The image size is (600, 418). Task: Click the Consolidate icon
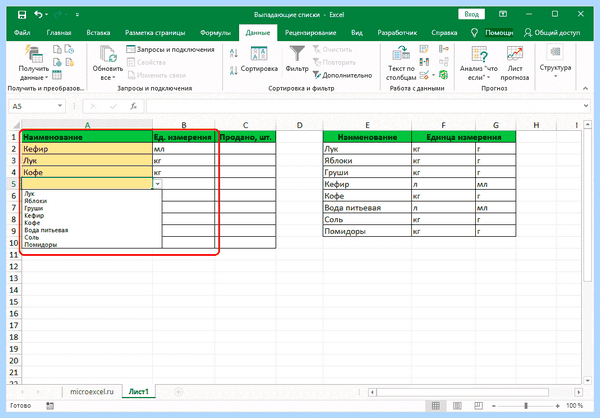click(x=444, y=49)
